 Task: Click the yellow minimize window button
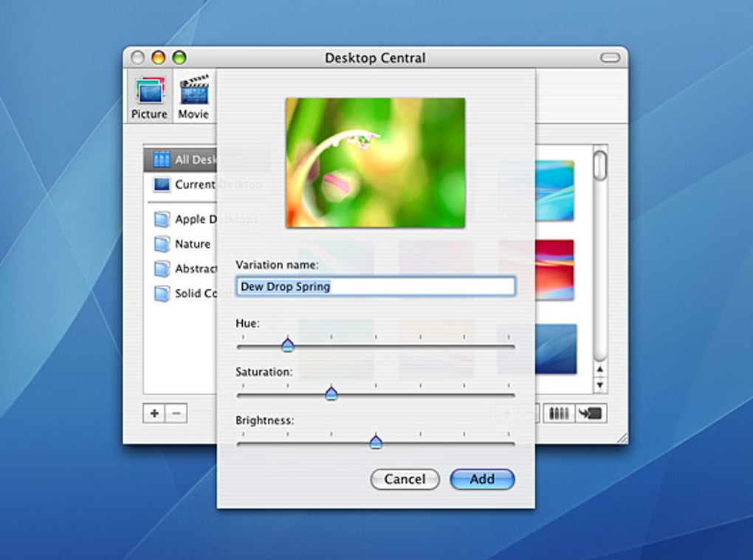tap(159, 58)
